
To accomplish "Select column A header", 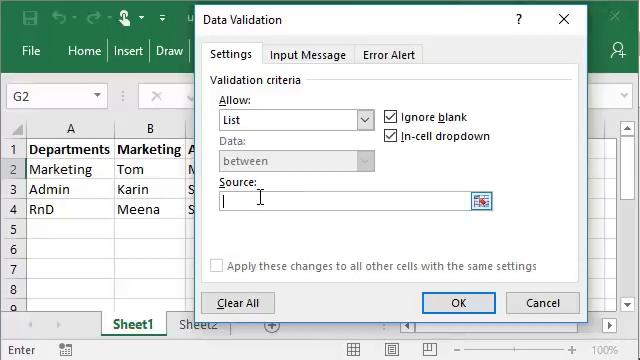I will point(71,129).
